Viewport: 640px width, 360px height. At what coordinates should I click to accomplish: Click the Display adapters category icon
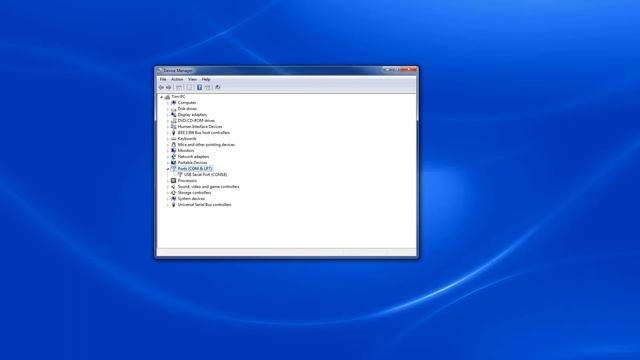tap(173, 115)
